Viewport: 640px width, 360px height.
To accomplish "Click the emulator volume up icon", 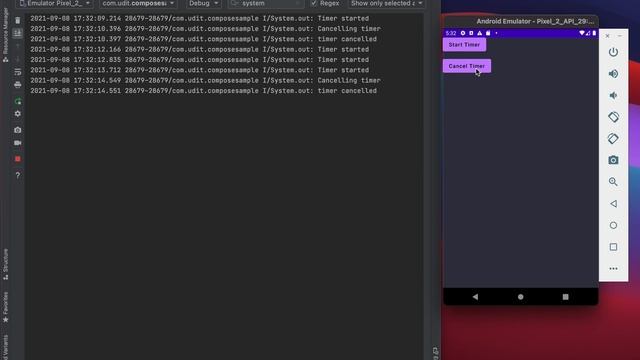I will click(x=613, y=74).
